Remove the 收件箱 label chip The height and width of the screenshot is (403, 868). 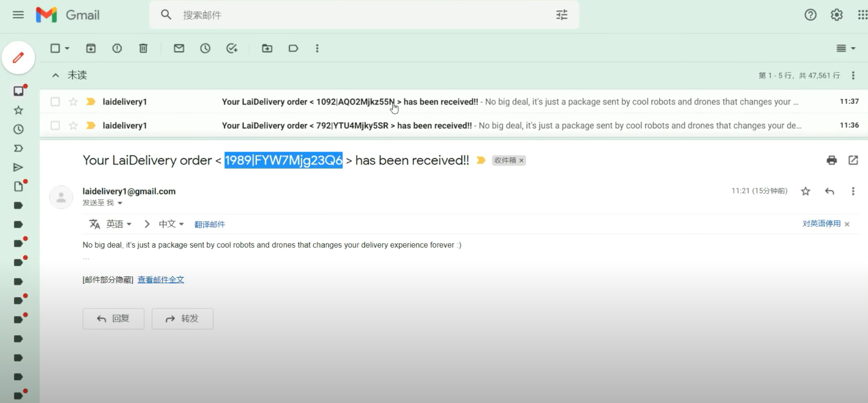pos(521,160)
